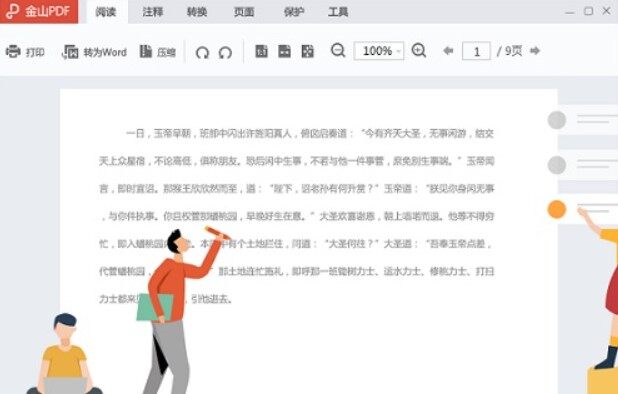Close the 金山PDF window
Image resolution: width=618 pixels, height=394 pixels.
coord(607,11)
